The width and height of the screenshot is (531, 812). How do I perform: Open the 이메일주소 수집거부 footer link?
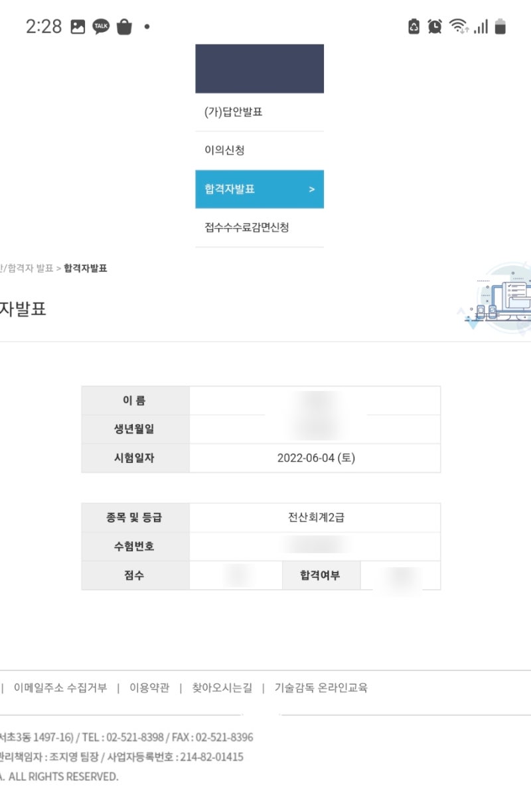pyautogui.click(x=60, y=688)
